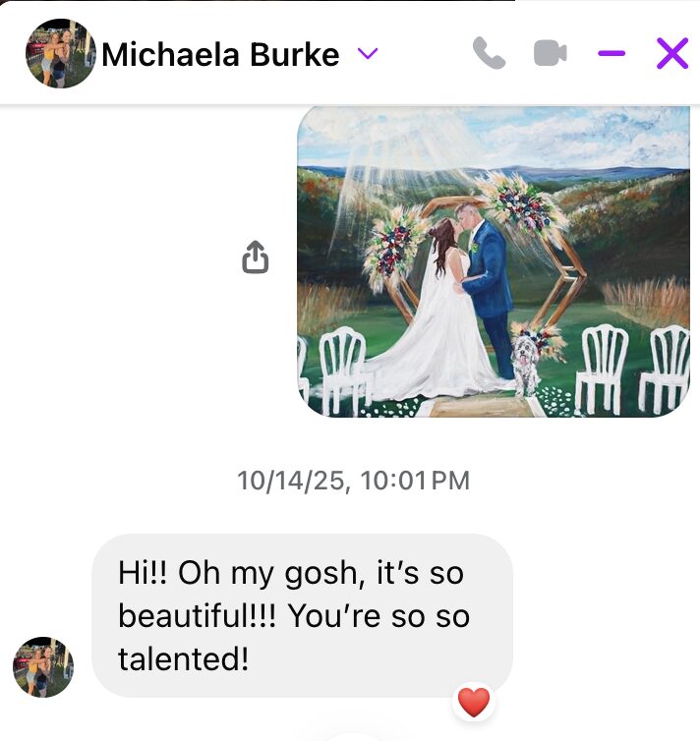Image resolution: width=700 pixels, height=741 pixels.
Task: Click the 10/14/25, 10:01 PM timestamp
Action: point(353,481)
